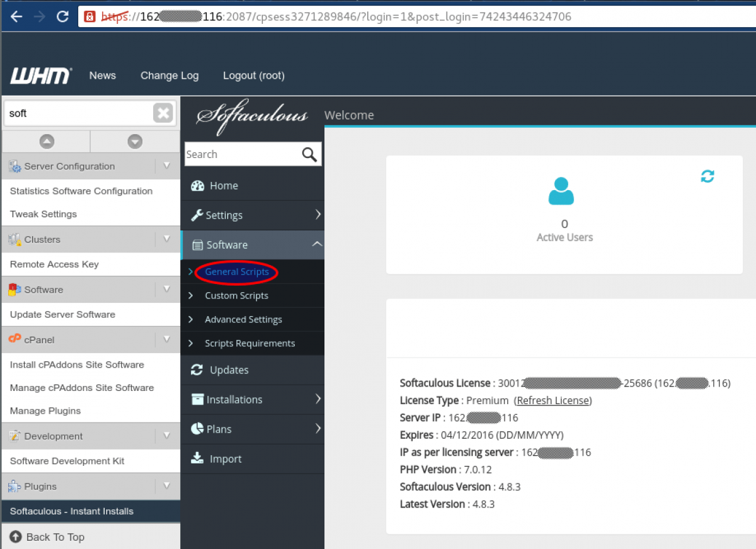The width and height of the screenshot is (756, 549).
Task: Collapse the Software menu in Softaculous
Action: click(x=317, y=245)
